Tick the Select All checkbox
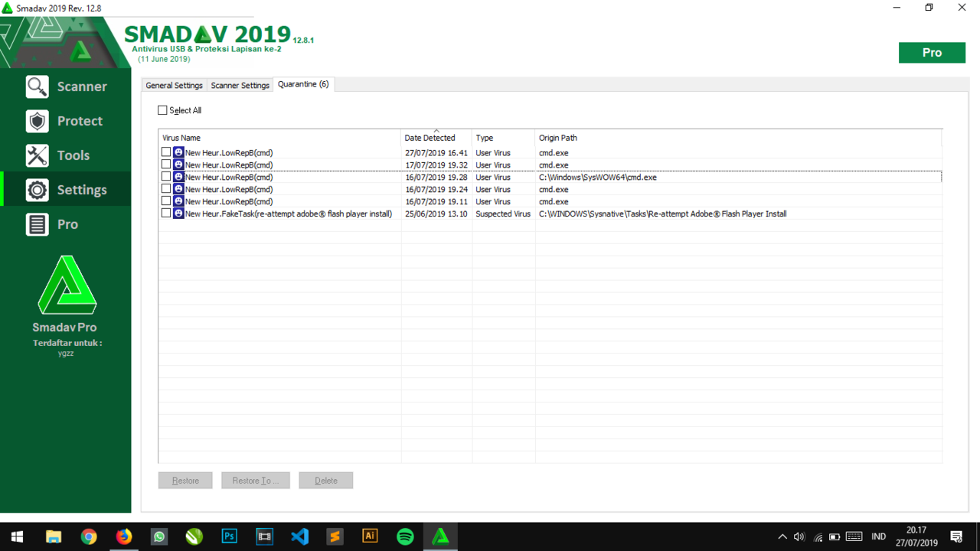The image size is (980, 551). [x=162, y=110]
